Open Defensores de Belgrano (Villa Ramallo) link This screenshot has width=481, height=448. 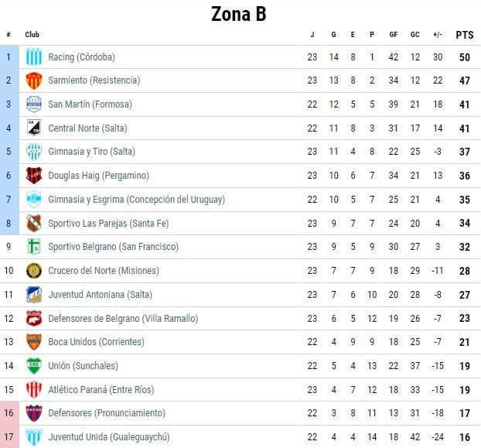123,319
